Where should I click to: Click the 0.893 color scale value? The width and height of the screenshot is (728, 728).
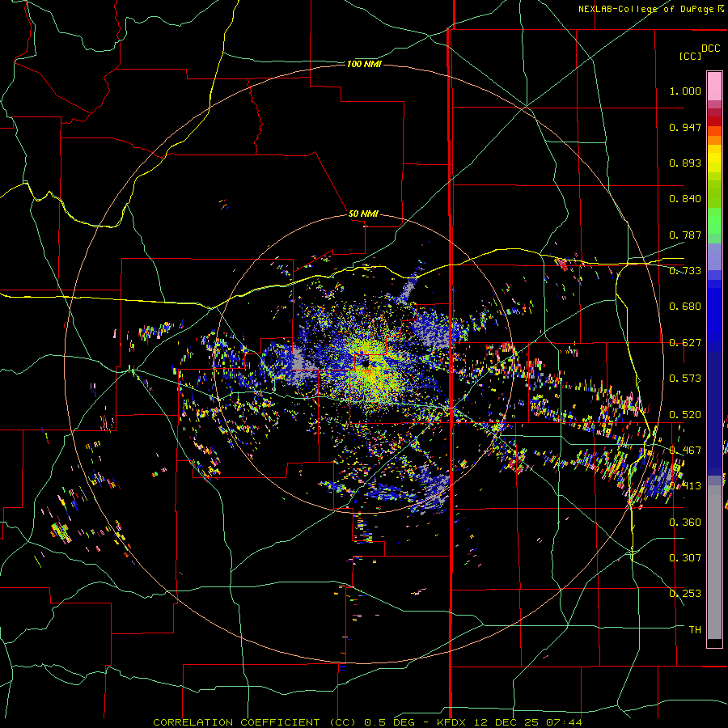click(x=685, y=163)
